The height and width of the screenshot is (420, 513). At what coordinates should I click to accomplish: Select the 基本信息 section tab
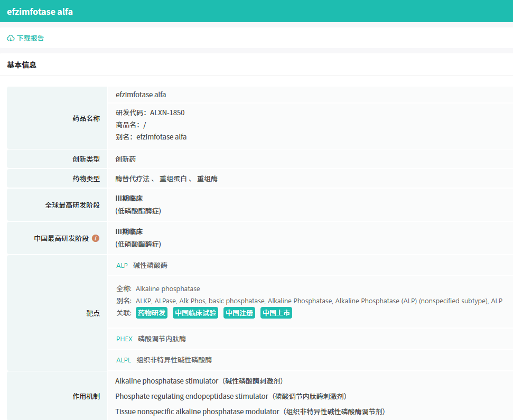click(22, 65)
